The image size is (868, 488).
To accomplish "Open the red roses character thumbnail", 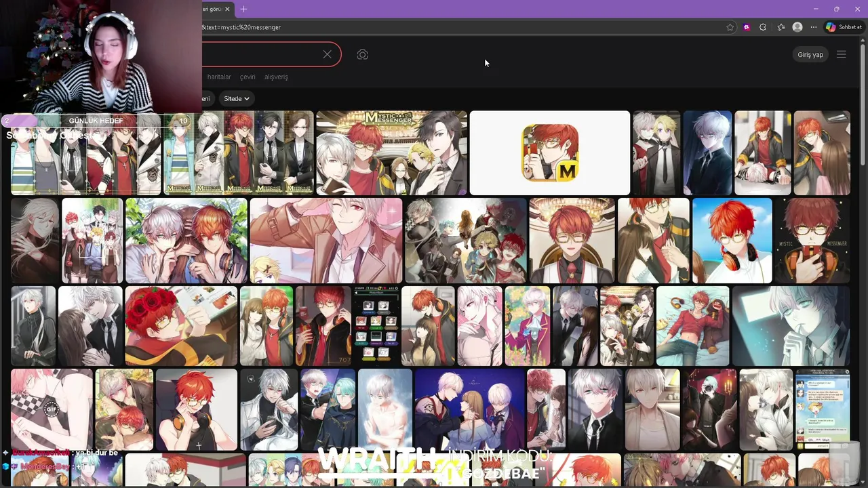I will coord(181,326).
